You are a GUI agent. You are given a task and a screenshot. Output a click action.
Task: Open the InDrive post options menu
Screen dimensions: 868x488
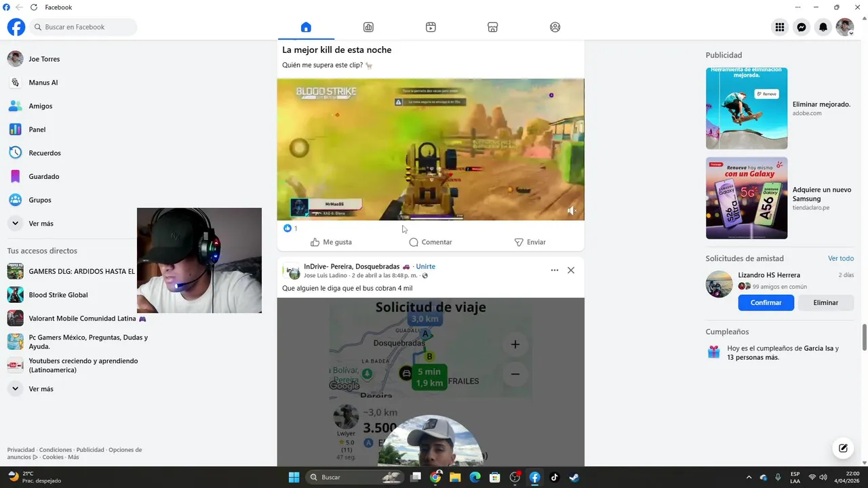click(555, 270)
